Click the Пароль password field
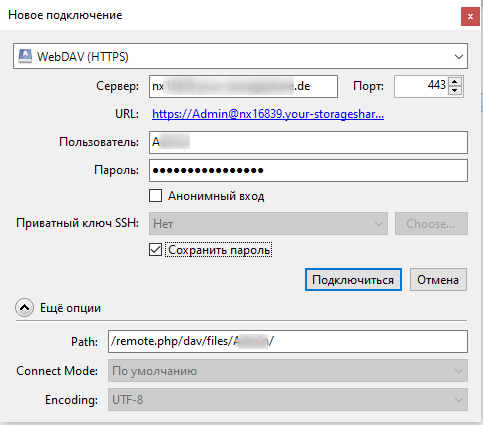This screenshot has width=483, height=425. pyautogui.click(x=308, y=170)
